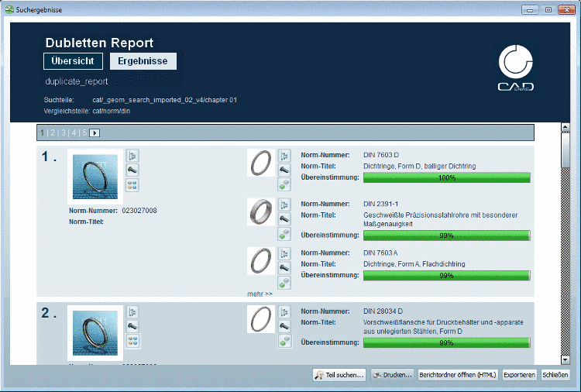Click green cube compare icon for DIN 28034 D
Image resolution: width=581 pixels, height=392 pixels.
284,341
